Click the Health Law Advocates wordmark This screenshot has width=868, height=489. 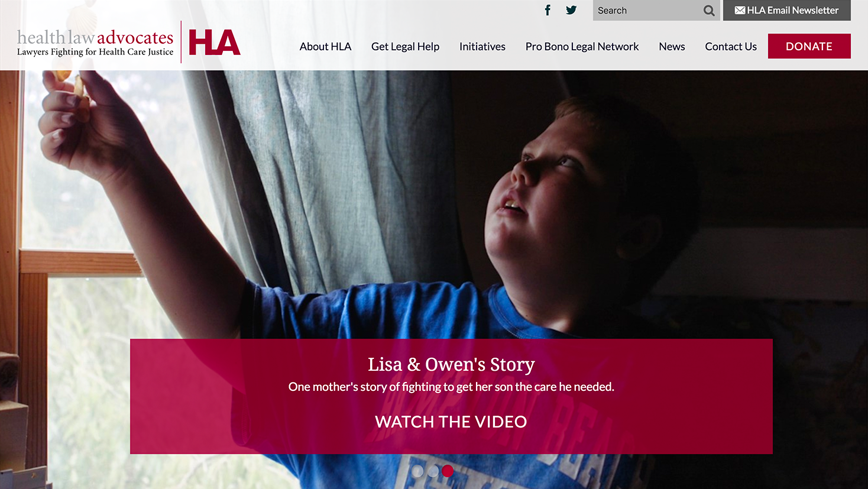95,43
